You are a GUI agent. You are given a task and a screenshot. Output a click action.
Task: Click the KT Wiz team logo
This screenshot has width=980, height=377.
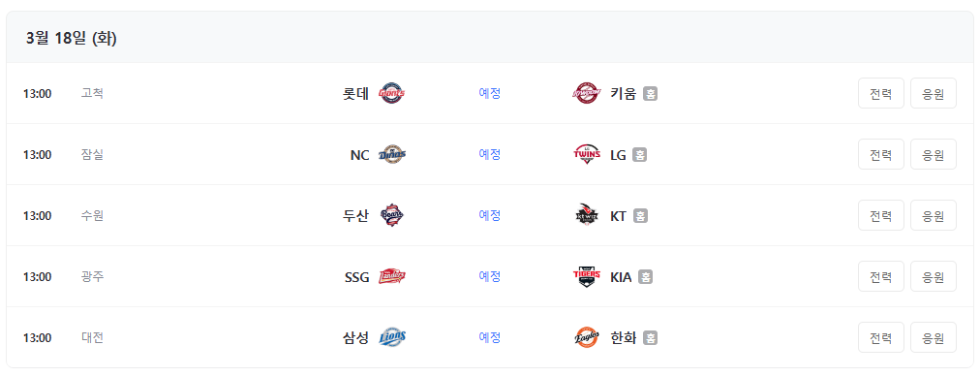(x=587, y=216)
